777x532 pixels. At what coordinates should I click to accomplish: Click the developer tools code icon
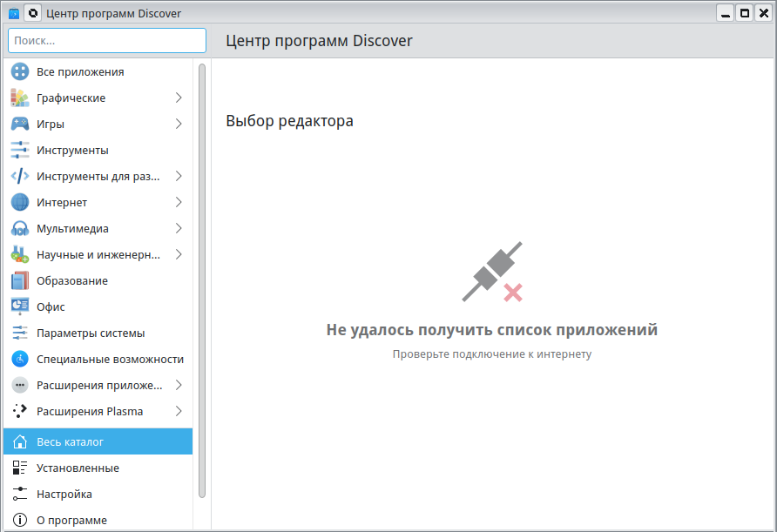[20, 177]
